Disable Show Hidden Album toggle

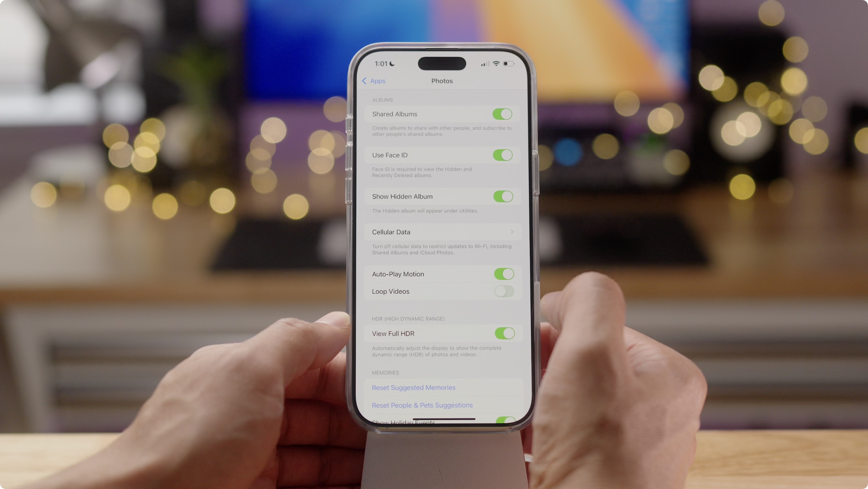(503, 196)
